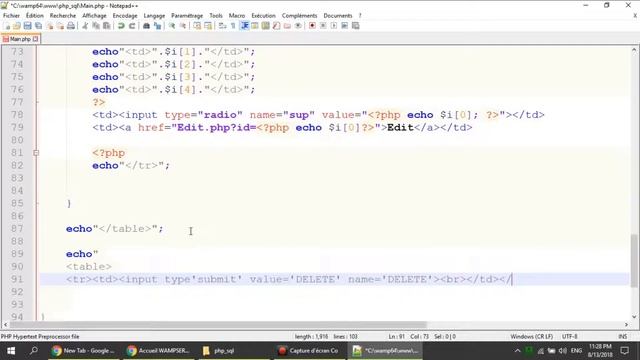Click the Replace toolbar icon
The height and width of the screenshot is (360, 640).
tap(157, 26)
